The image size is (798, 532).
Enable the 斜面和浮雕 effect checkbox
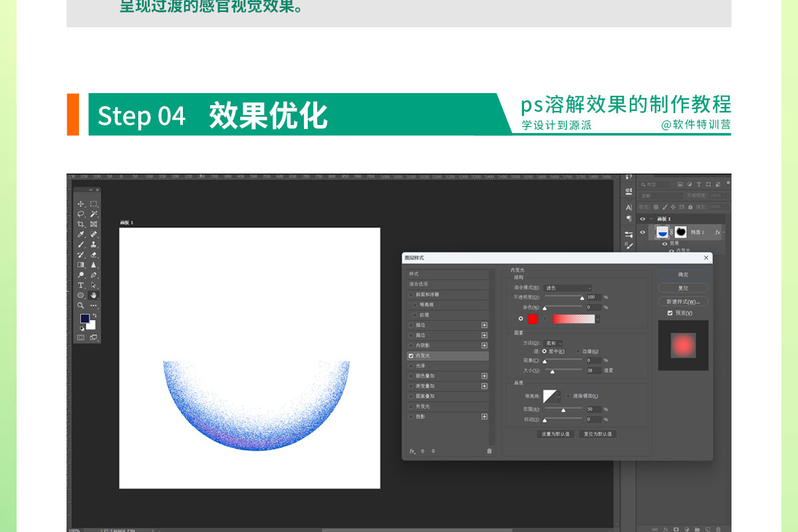point(411,295)
